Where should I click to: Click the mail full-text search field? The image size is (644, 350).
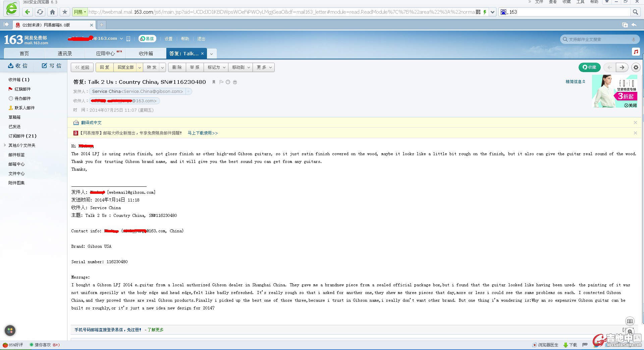(597, 40)
